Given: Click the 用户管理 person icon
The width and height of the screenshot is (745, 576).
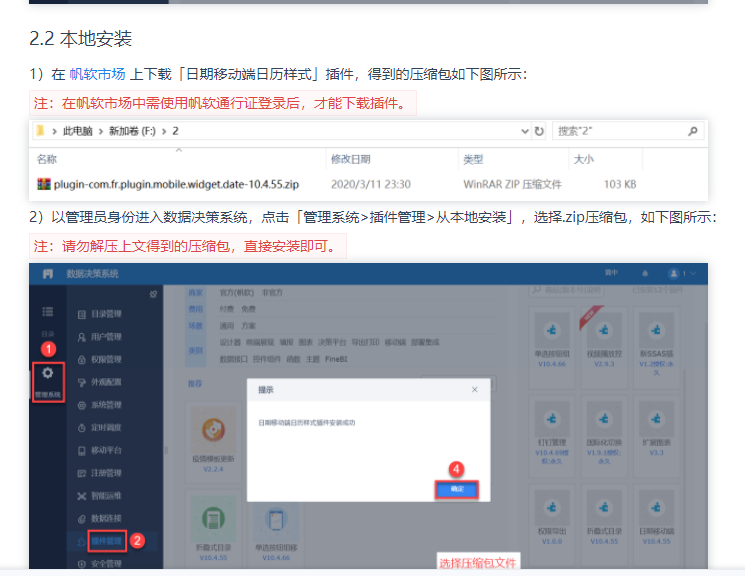Looking at the screenshot, I should pos(82,337).
